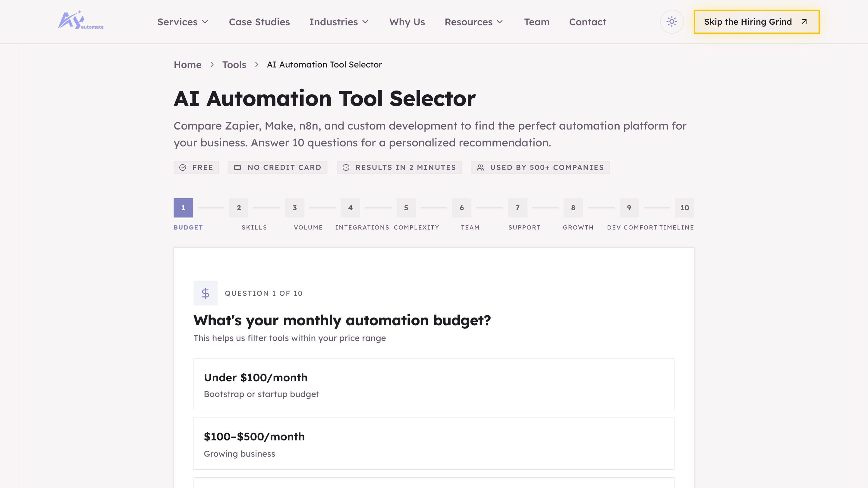The image size is (868, 488).
Task: Jump to step 10 Timeline
Action: point(685,208)
